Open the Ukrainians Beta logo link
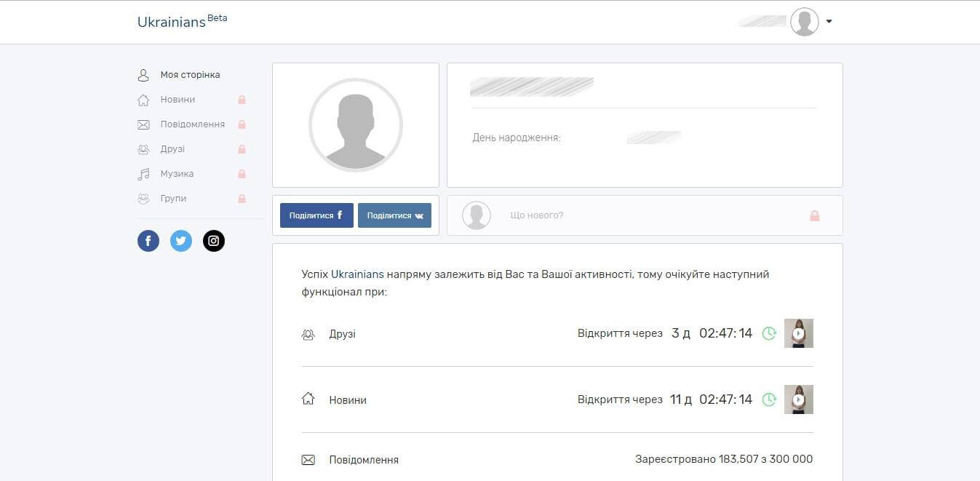The image size is (980, 481). pyautogui.click(x=182, y=21)
